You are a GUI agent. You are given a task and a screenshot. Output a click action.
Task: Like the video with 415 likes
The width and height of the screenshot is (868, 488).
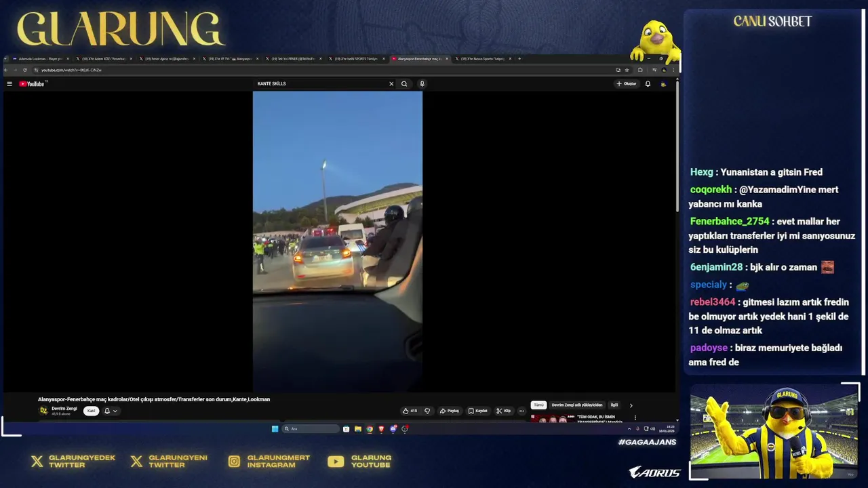point(410,411)
